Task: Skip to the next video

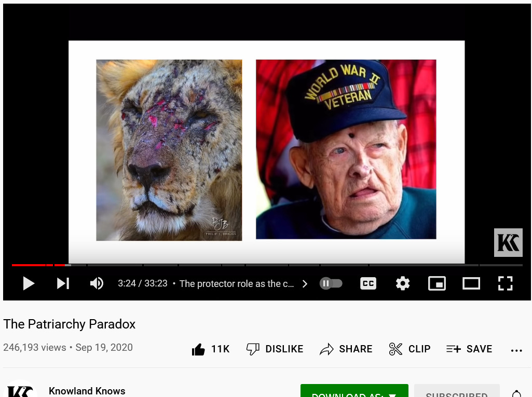Action: pos(63,283)
